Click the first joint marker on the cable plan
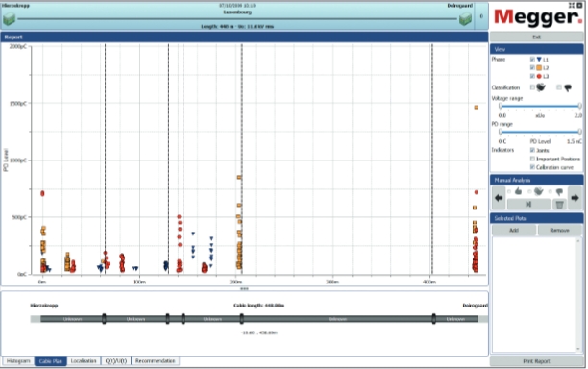The image size is (588, 369). tap(104, 319)
